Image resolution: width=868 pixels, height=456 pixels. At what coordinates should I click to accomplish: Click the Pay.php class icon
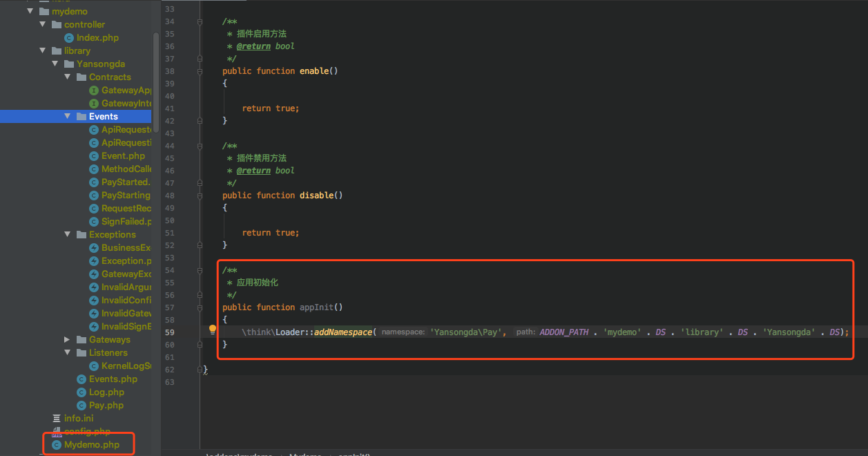pyautogui.click(x=81, y=406)
